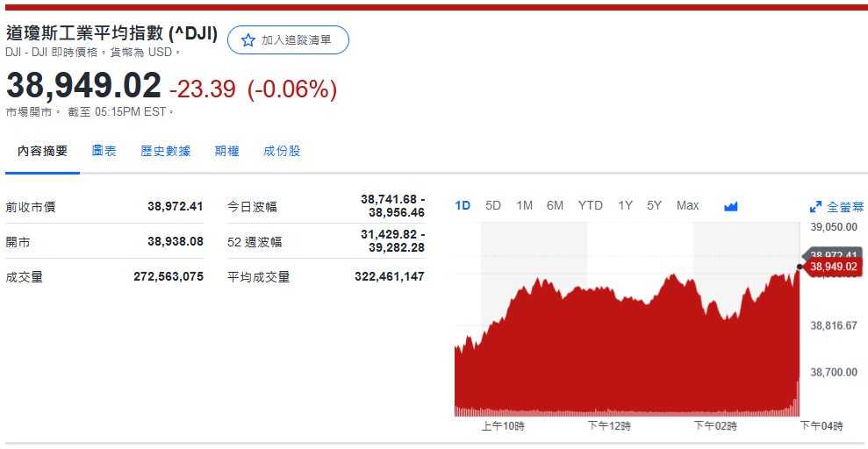Display the Max chart range
Screen dimensions: 868x449
tap(687, 205)
